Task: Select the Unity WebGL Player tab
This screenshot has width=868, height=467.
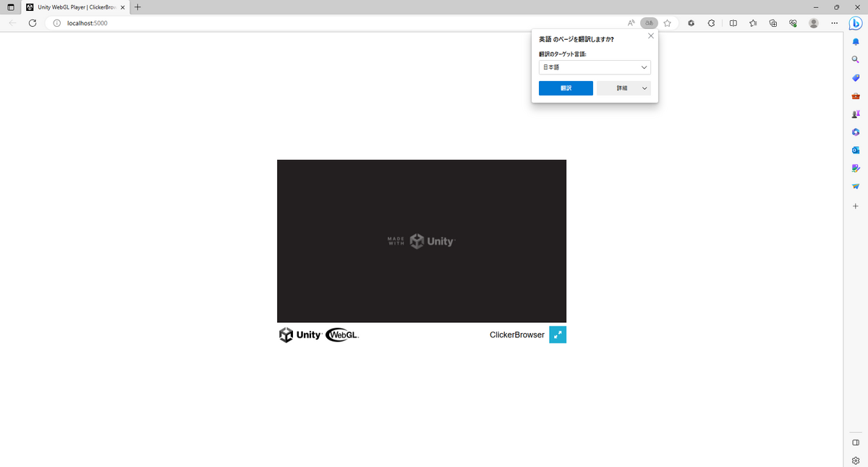Action: pyautogui.click(x=72, y=7)
